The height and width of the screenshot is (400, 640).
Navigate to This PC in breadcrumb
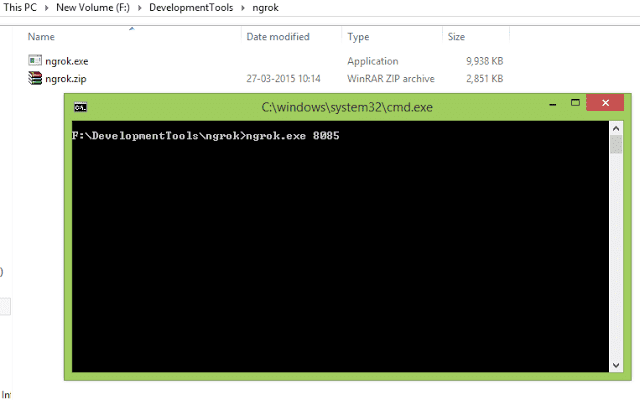tap(20, 7)
